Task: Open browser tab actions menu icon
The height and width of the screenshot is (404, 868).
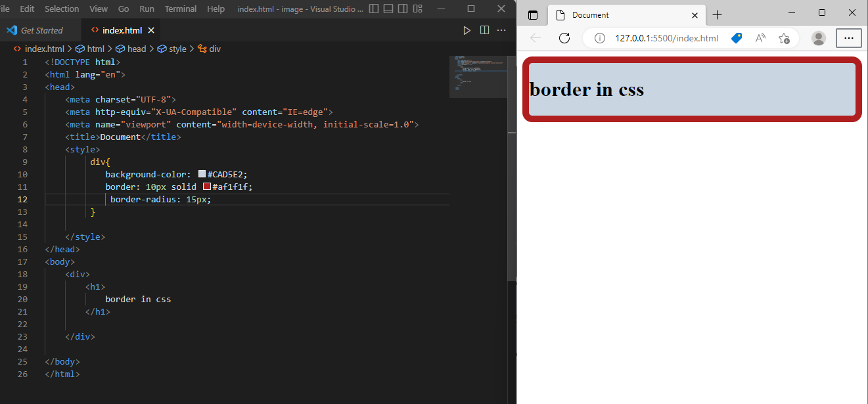Action: pos(533,15)
